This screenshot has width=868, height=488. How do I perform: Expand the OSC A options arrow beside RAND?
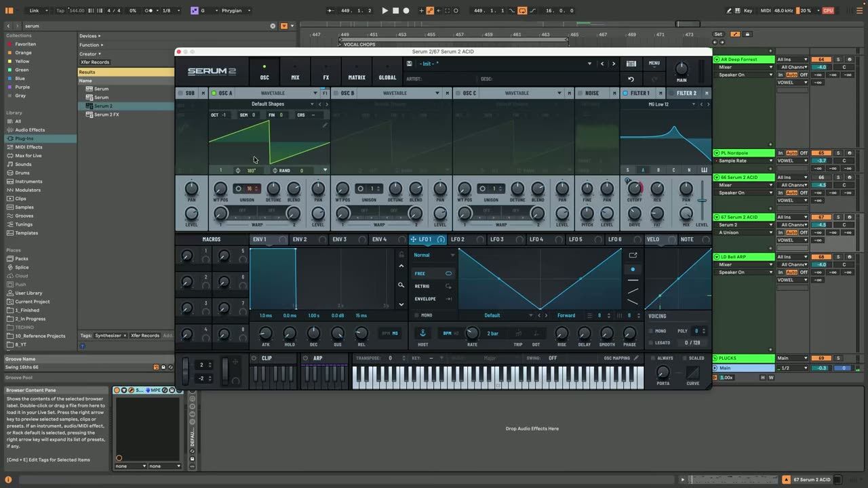coord(325,170)
